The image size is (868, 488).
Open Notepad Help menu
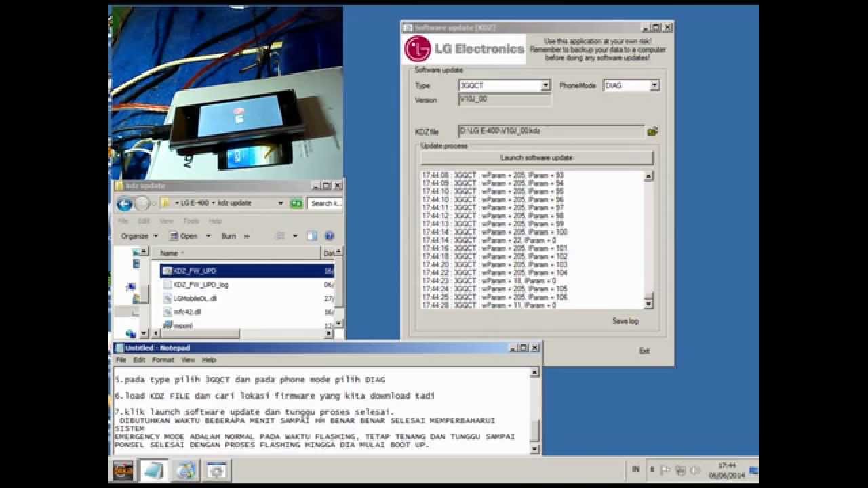pos(209,360)
